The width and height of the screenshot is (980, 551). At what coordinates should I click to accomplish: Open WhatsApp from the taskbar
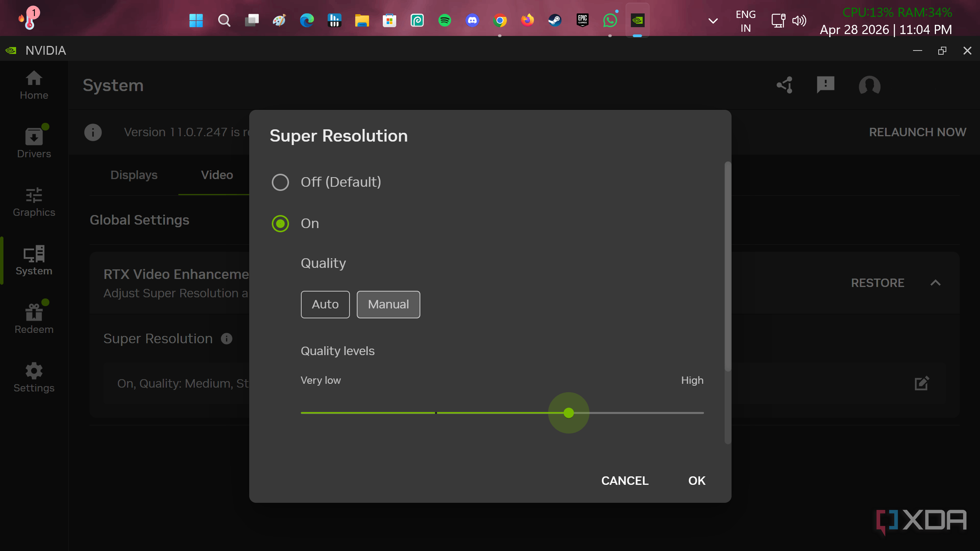click(610, 20)
